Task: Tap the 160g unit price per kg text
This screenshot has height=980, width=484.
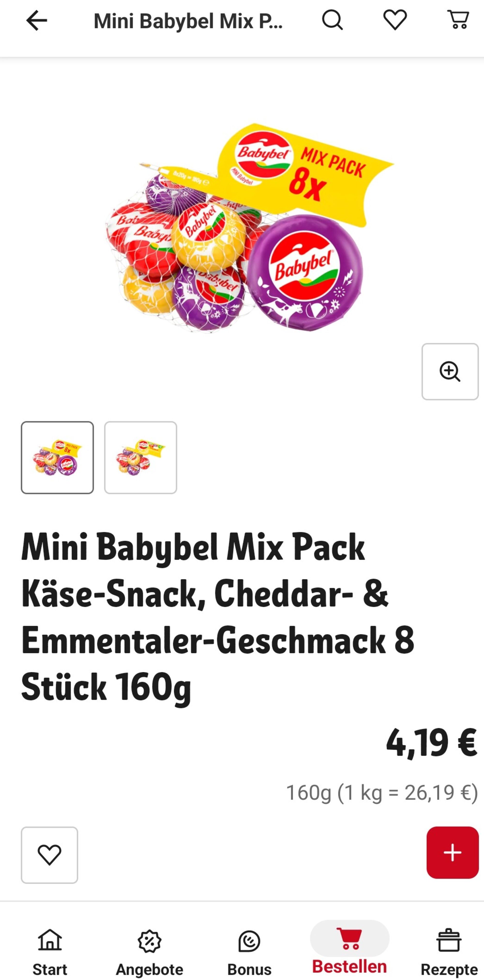Action: click(382, 792)
